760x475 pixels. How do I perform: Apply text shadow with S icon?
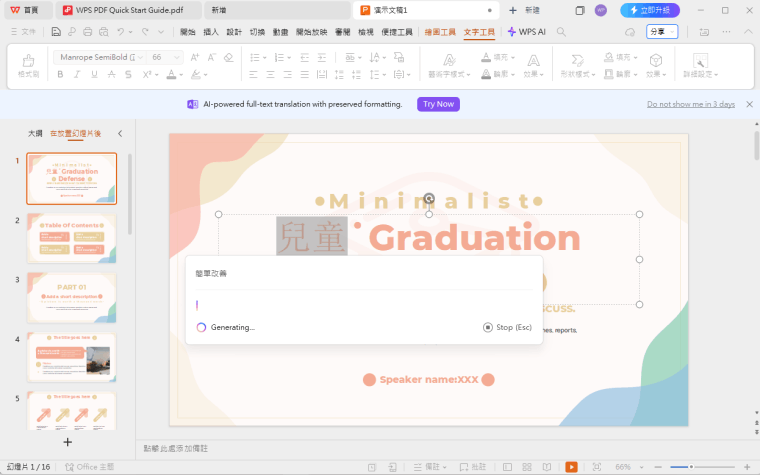click(128, 74)
